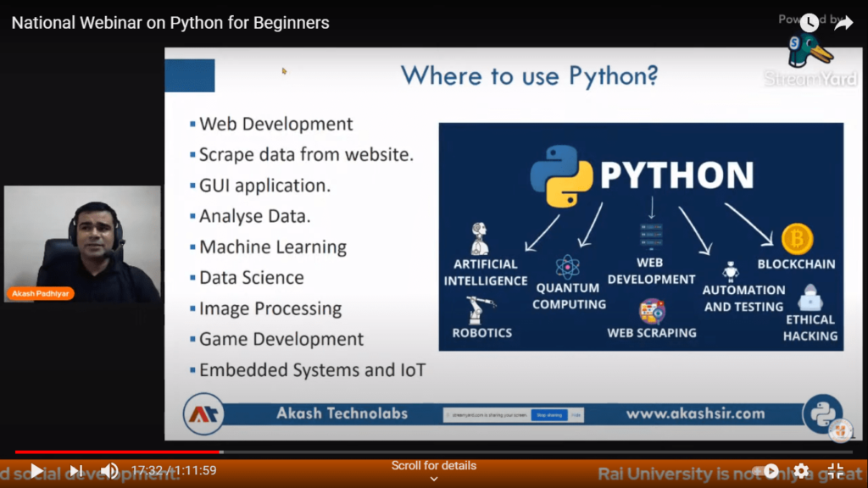The image size is (868, 488).
Task: Click the video title text
Action: (170, 23)
